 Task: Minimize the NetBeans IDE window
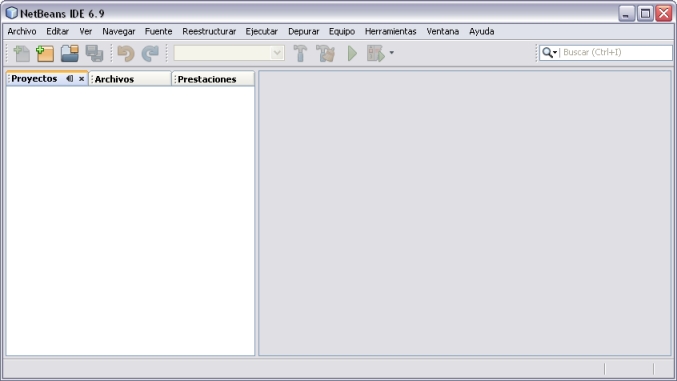[626, 13]
